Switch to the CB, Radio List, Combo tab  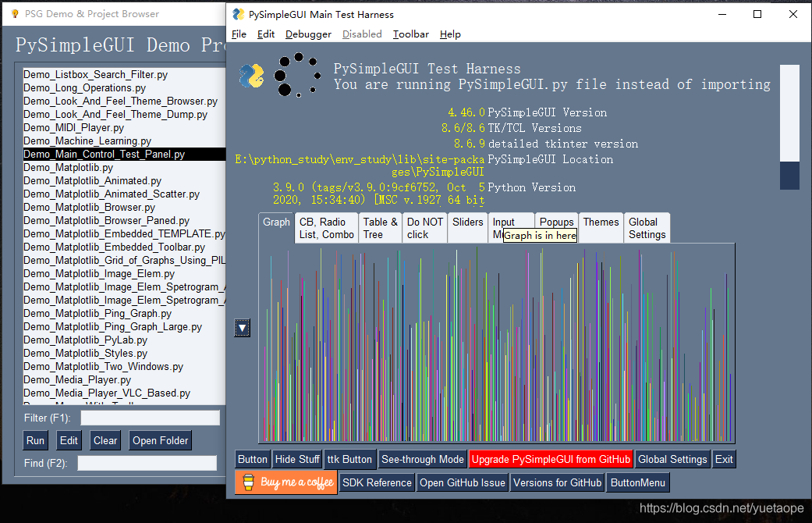coord(326,228)
